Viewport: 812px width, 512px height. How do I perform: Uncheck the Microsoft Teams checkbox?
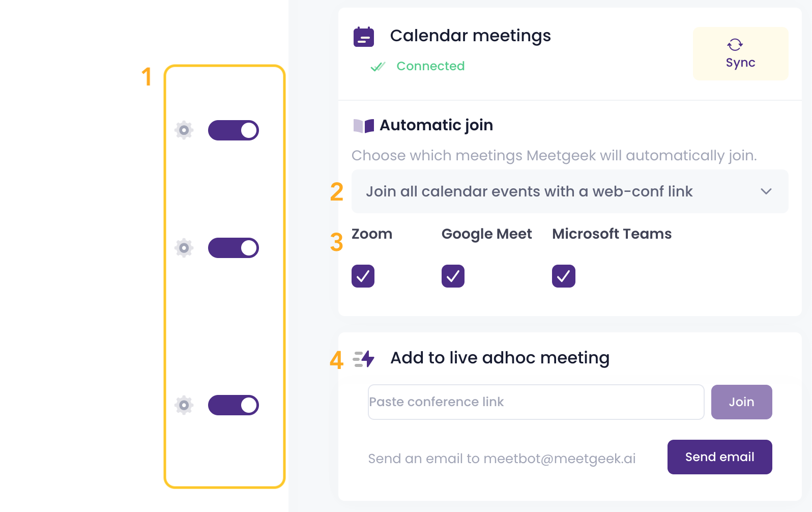click(563, 276)
